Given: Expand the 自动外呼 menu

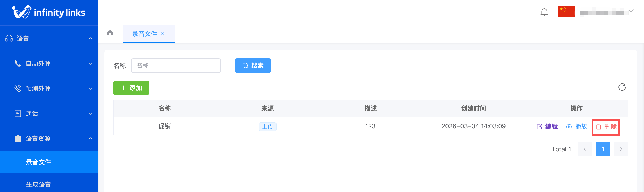Looking at the screenshot, I should click(x=90, y=64).
